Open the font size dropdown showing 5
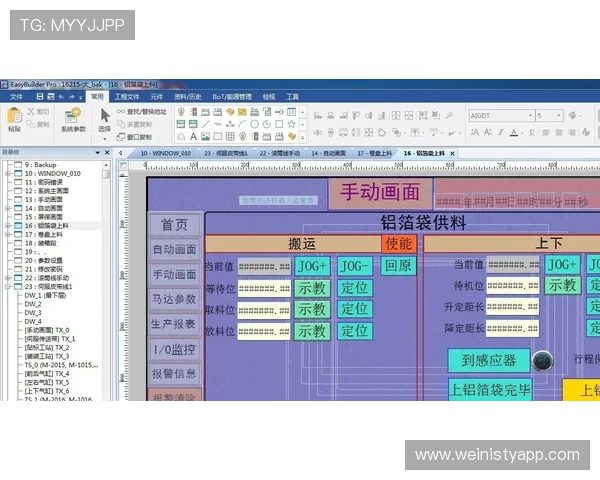600x480 pixels. (x=559, y=115)
